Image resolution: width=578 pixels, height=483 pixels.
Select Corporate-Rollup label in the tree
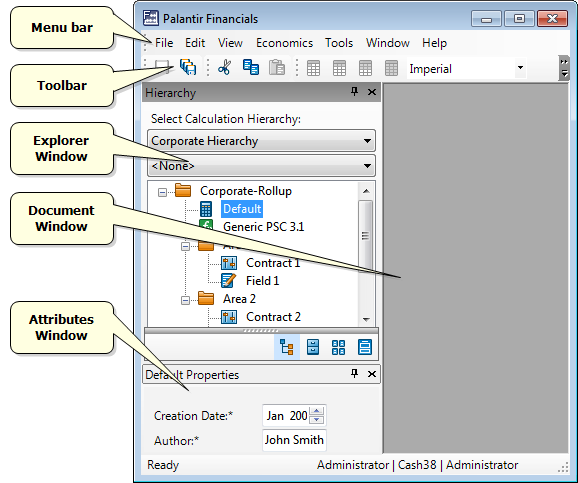[x=246, y=191]
